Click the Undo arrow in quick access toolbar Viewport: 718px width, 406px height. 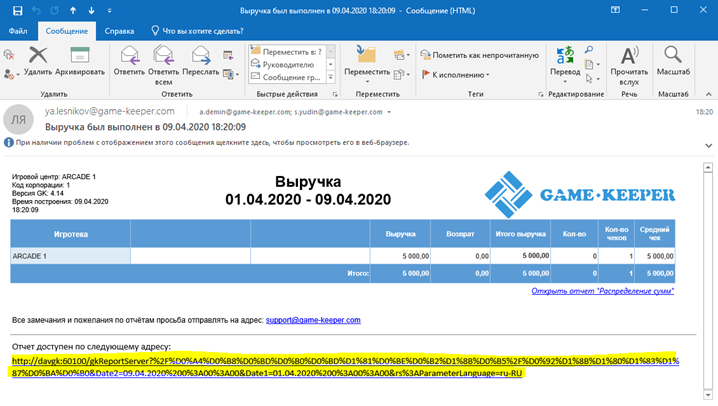click(x=36, y=11)
